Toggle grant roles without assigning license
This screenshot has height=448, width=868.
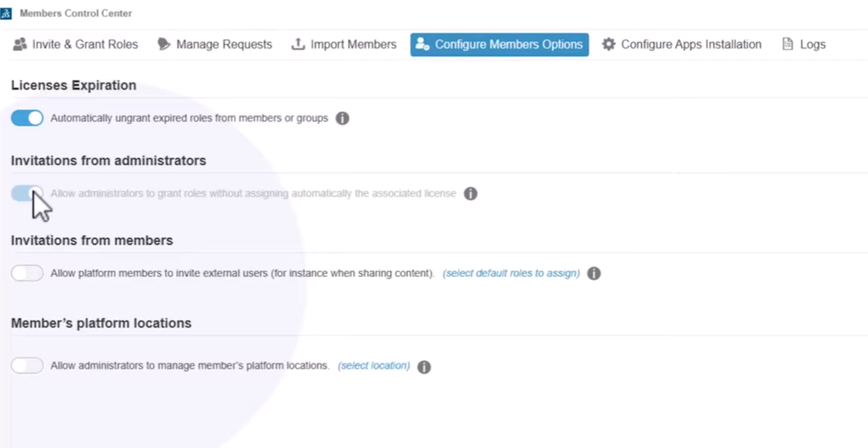pyautogui.click(x=27, y=193)
